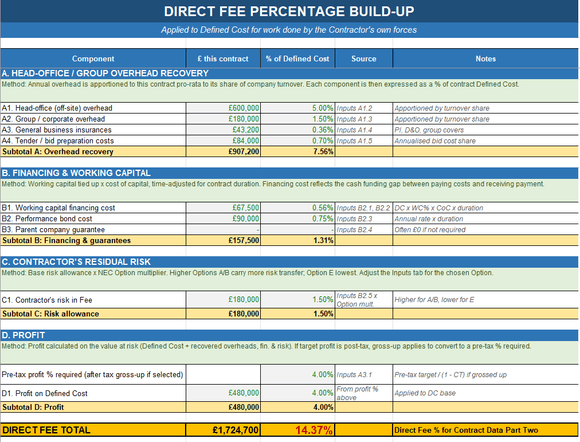580x442 pixels.
Task: Click the 'Inputs A3.1' source cell
Action: pos(364,374)
